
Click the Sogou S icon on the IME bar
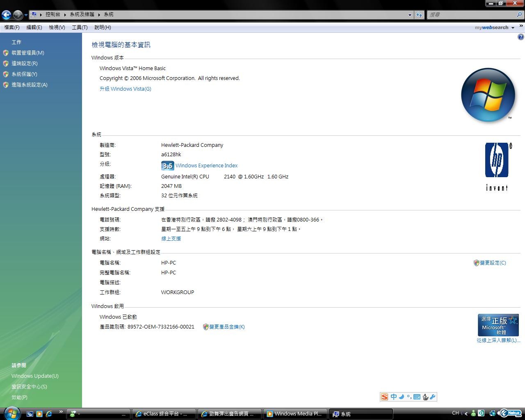pyautogui.click(x=384, y=397)
